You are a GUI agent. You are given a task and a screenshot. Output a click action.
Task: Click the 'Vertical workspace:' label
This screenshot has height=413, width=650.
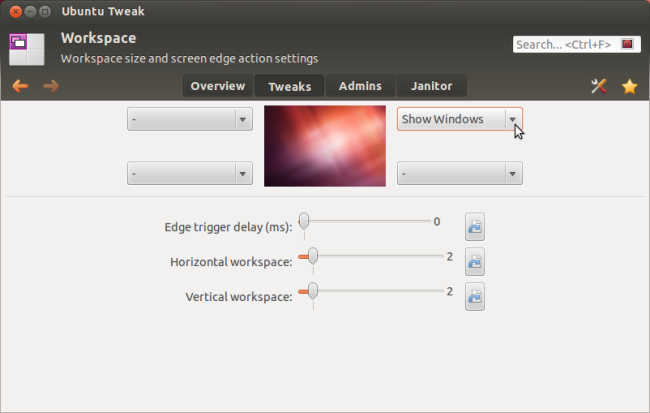(239, 297)
